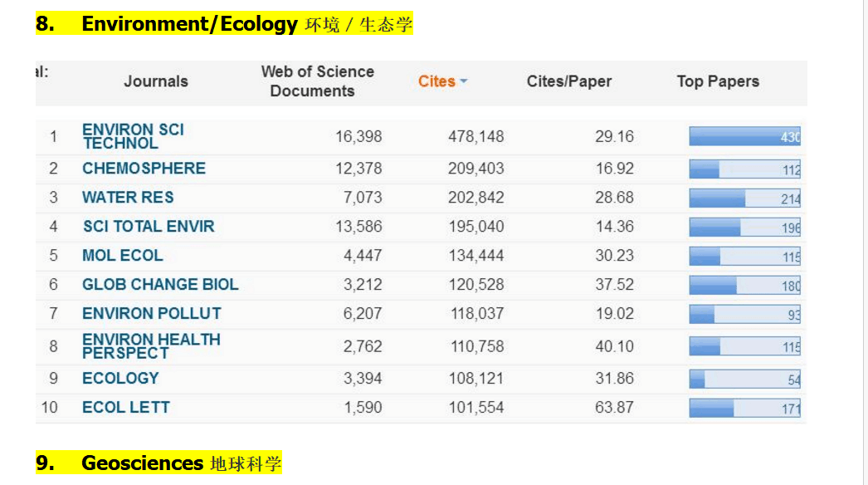The width and height of the screenshot is (868, 485).
Task: Click the Journals column header
Action: point(156,81)
